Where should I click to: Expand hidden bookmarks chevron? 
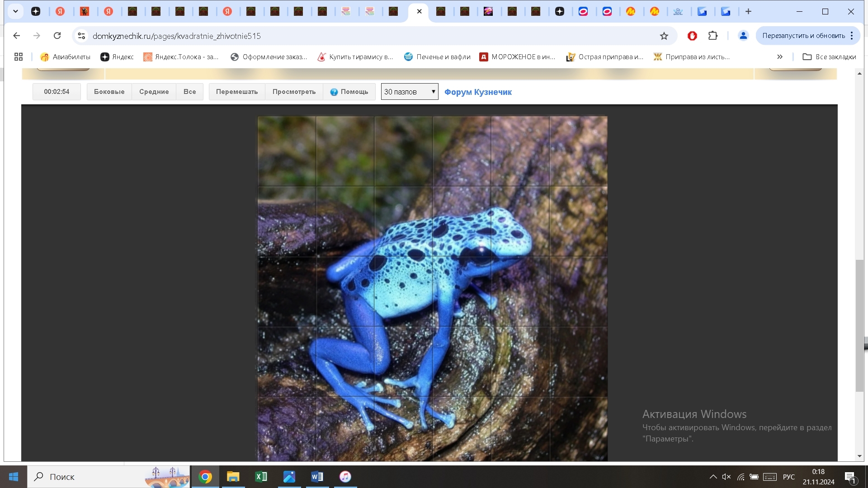[x=780, y=56]
